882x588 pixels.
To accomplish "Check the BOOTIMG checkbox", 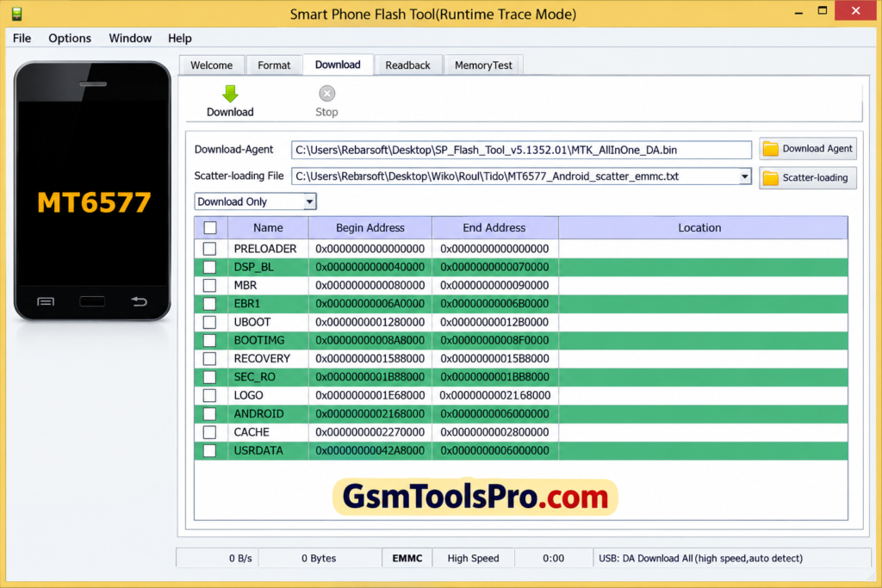I will coord(210,341).
